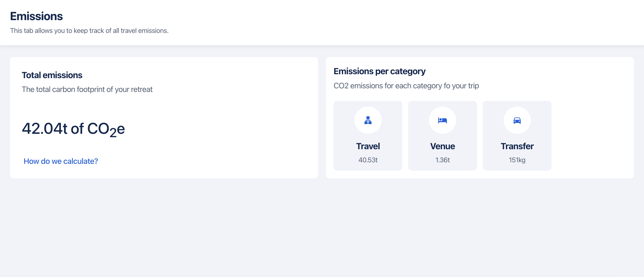The width and height of the screenshot is (644, 277).
Task: Click the 40.53t travel value
Action: click(x=368, y=160)
